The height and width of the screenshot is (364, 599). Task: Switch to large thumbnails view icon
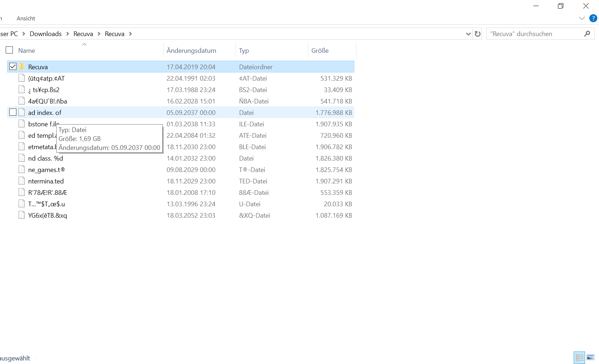590,357
